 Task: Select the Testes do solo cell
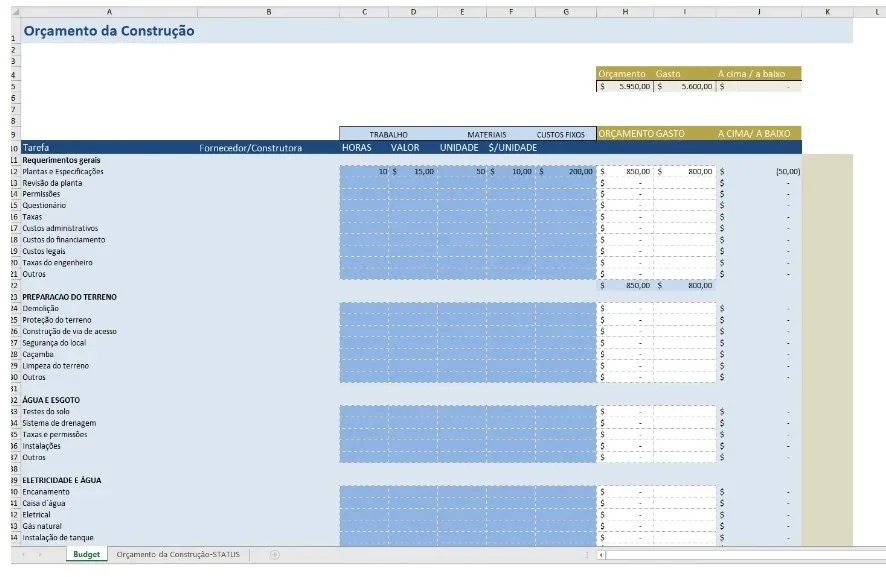(x=46, y=411)
